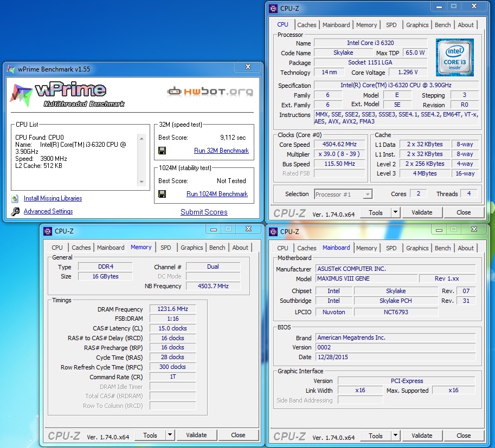
Task: Click the Name field Intel Core i3 6320
Action: coord(371,43)
